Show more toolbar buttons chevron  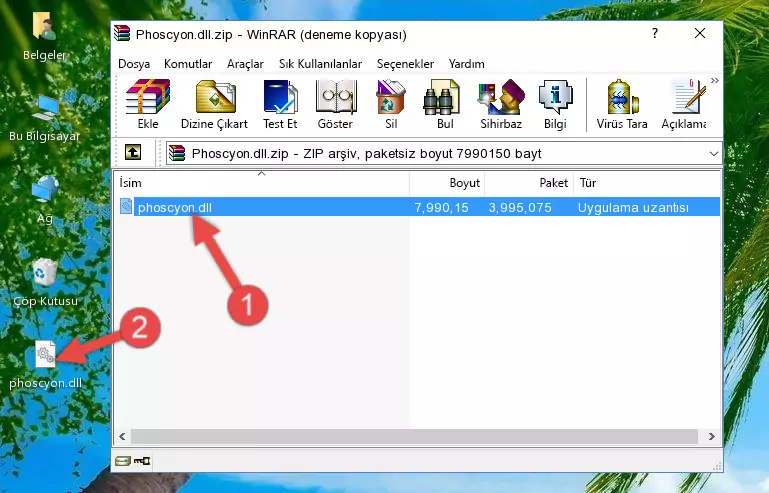715,80
